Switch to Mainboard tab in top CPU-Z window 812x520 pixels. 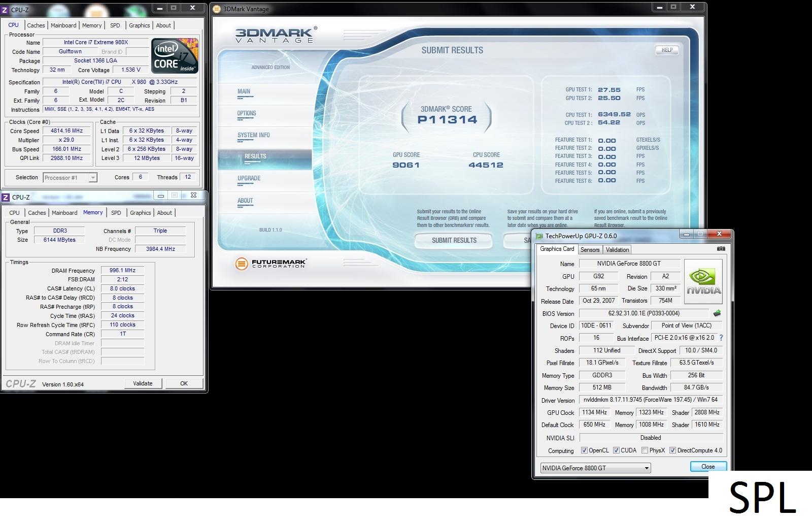[x=63, y=25]
